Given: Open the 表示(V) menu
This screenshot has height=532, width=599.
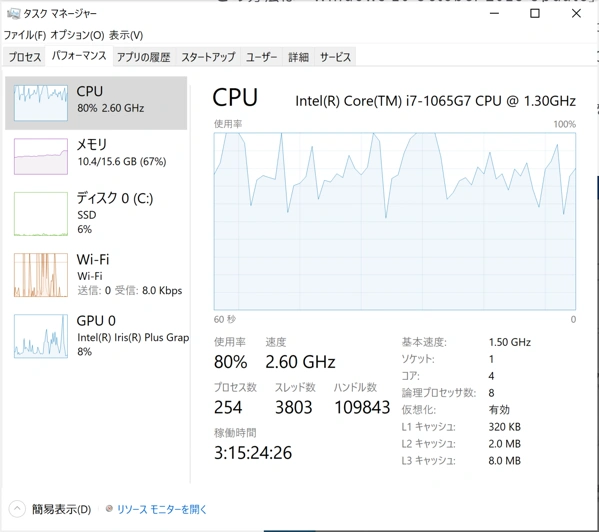Looking at the screenshot, I should tap(126, 36).
